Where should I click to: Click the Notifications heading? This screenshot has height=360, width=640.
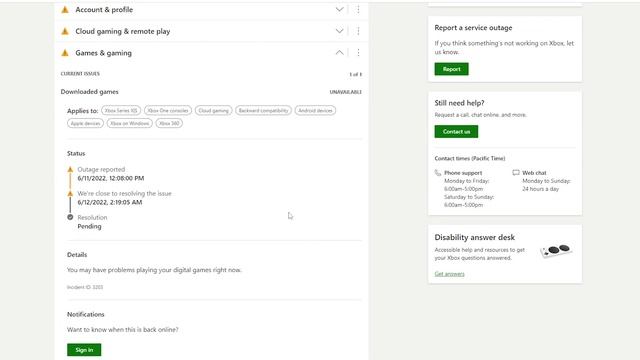86,314
